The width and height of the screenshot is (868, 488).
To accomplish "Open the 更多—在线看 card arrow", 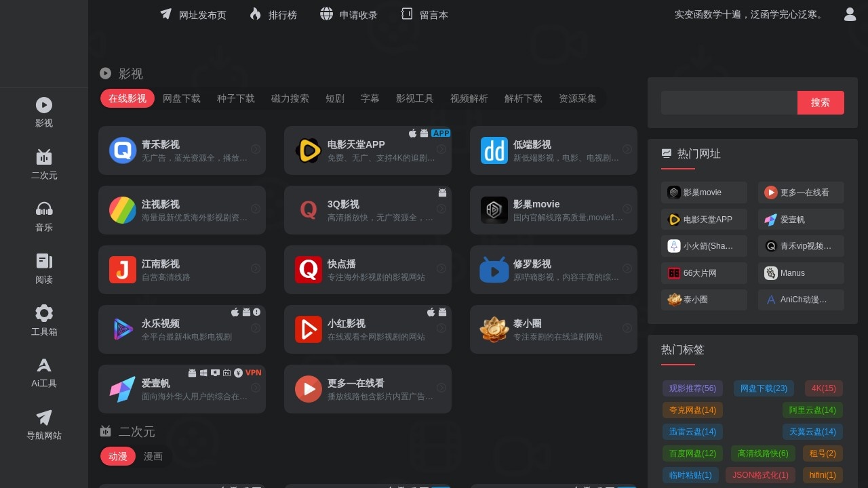I will (441, 389).
